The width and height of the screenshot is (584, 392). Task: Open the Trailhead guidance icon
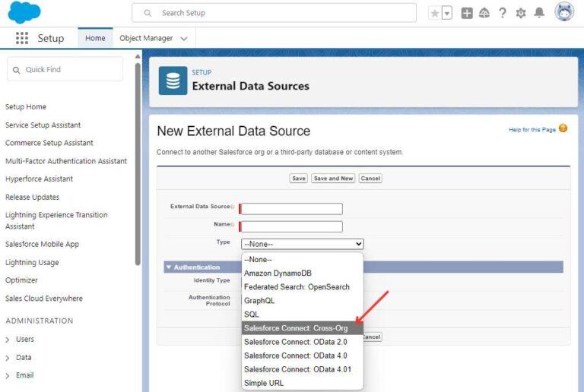coord(484,13)
